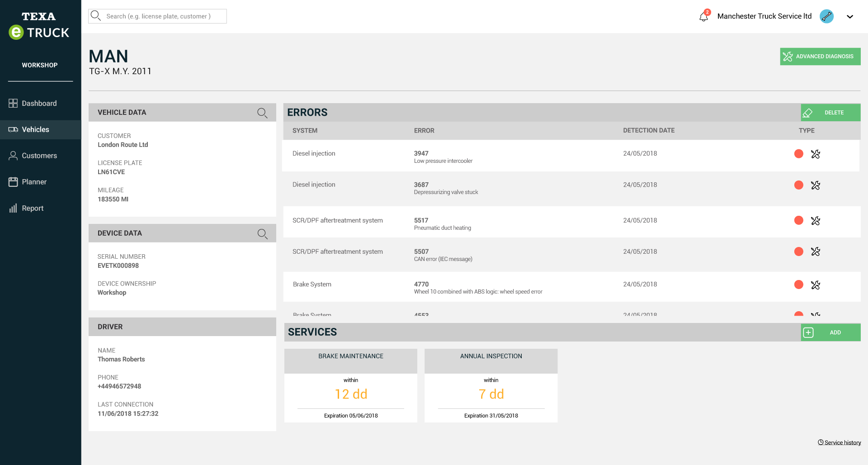Click the Vehicle Data magnifier icon
The image size is (868, 465).
tap(262, 113)
